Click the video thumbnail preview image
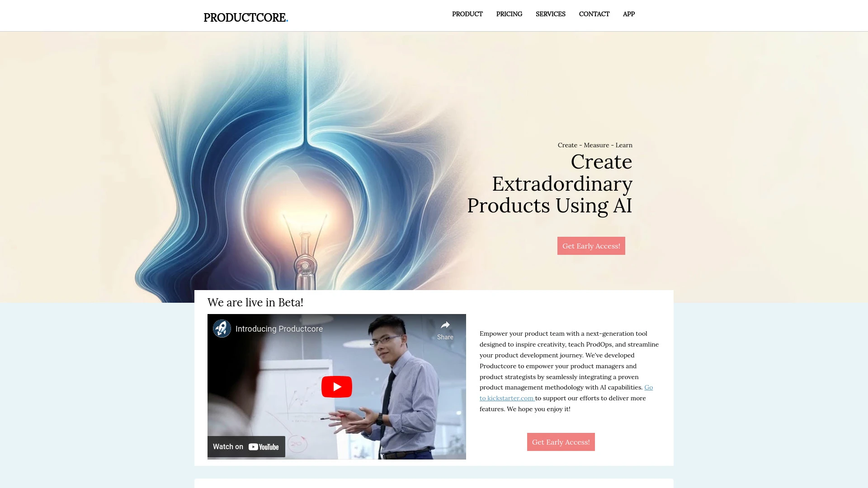Screen dimensions: 868x488 [x=336, y=386]
